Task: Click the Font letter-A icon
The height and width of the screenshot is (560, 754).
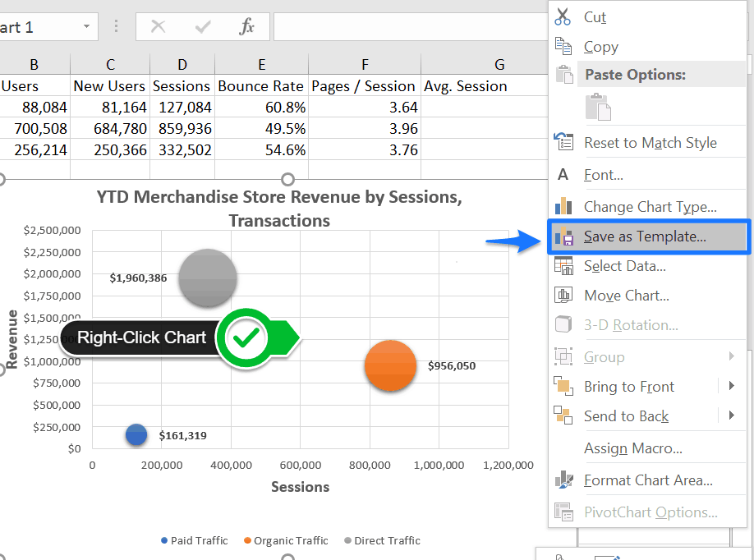Action: [563, 176]
